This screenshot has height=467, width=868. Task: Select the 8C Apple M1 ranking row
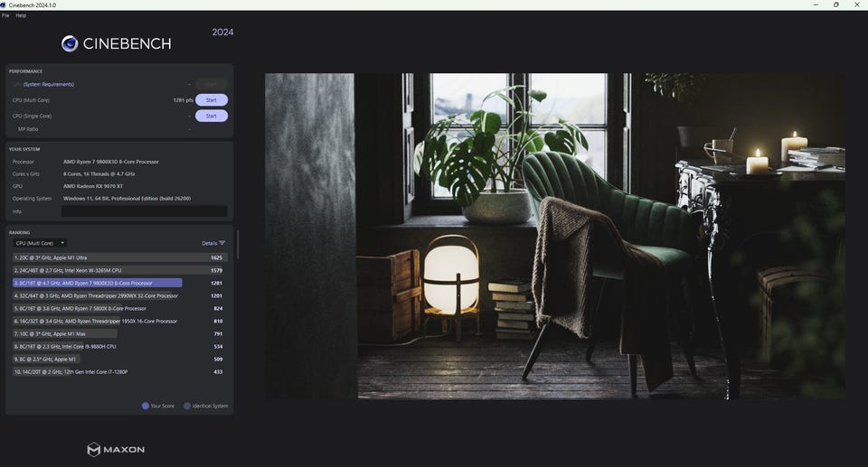[119, 360]
